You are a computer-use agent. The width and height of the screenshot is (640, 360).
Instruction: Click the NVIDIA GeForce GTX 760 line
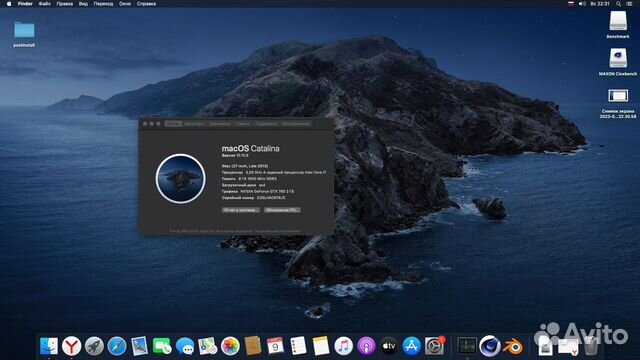(258, 191)
